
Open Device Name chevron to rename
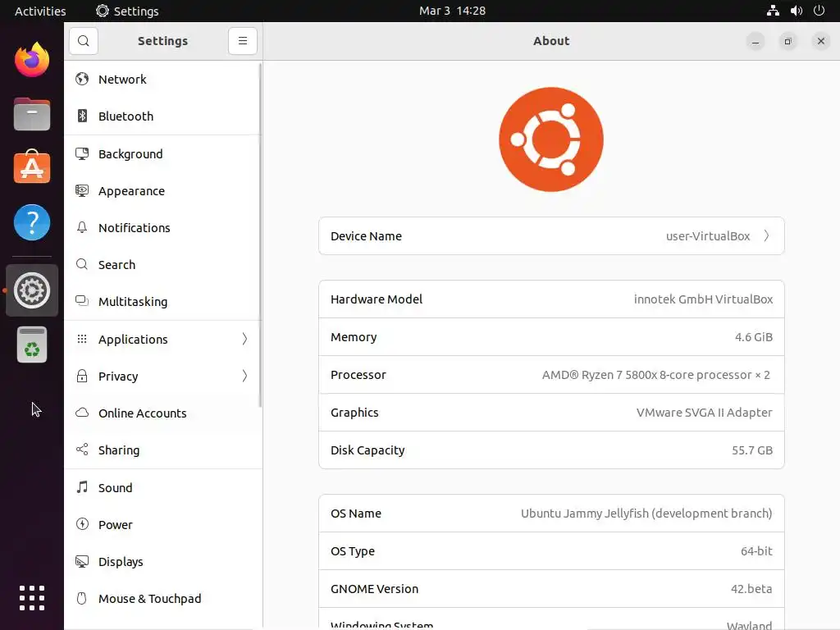click(767, 235)
